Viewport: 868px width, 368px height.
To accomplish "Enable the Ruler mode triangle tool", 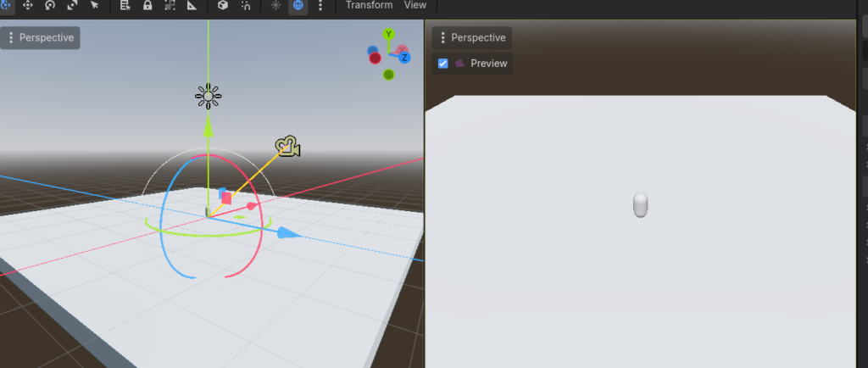I will pyautogui.click(x=192, y=5).
